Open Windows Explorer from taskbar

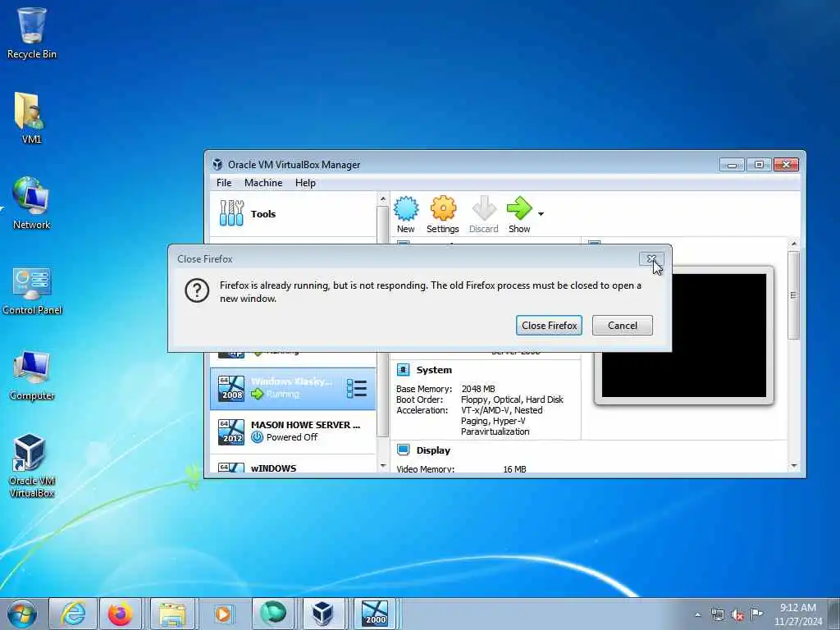pyautogui.click(x=172, y=614)
